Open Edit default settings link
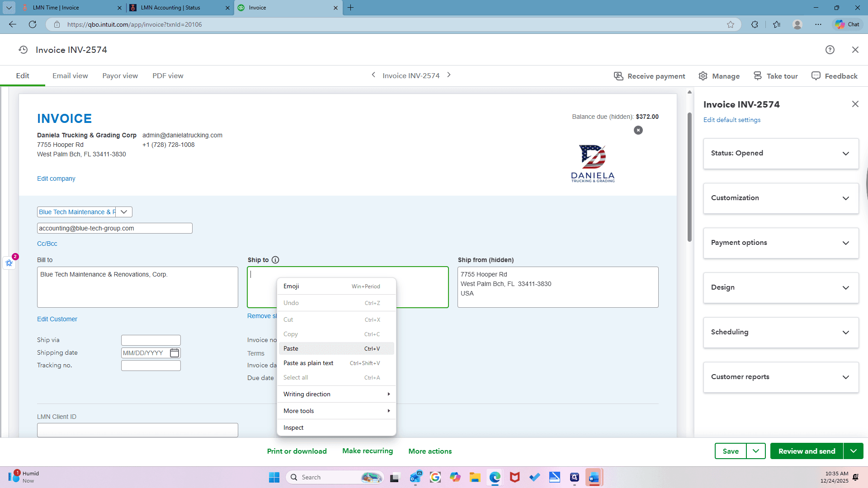Screen dimensions: 868x488 pos(732,120)
